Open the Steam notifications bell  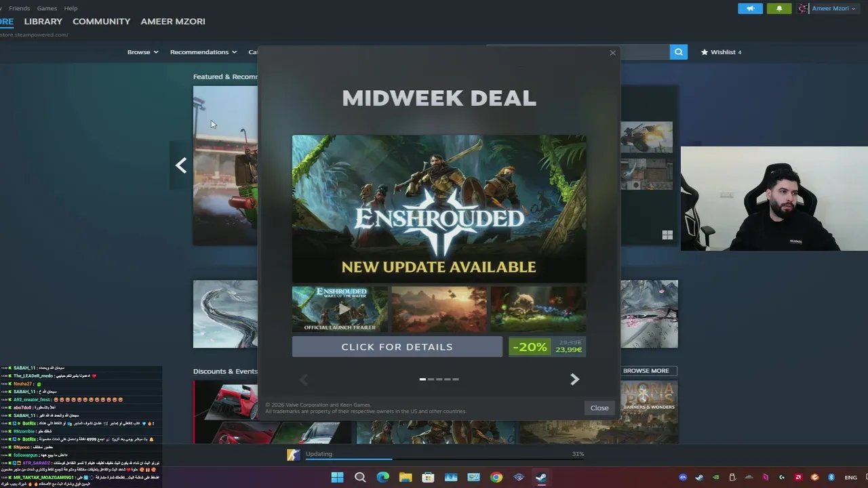(779, 9)
